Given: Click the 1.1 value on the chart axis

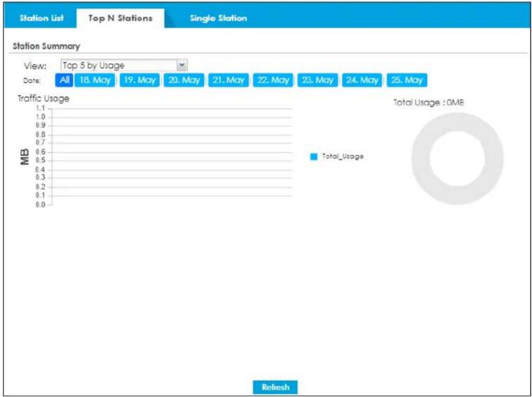Looking at the screenshot, I should click(x=41, y=109).
